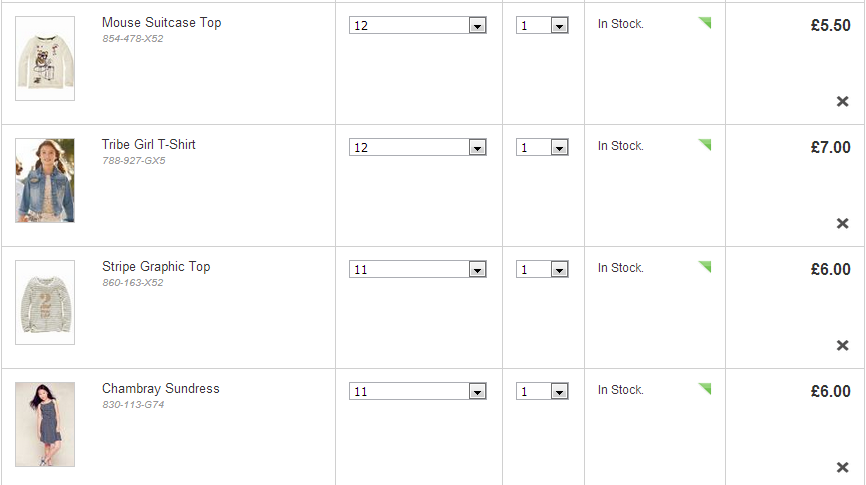This screenshot has height=485, width=866.
Task: Change quantity for Mouse Suitcase Top
Action: (x=542, y=25)
